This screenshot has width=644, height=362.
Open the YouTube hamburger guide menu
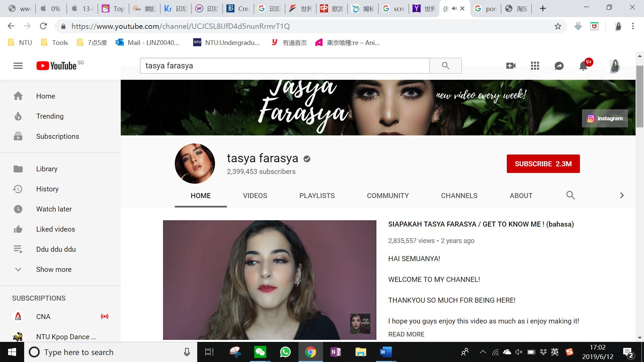(x=18, y=66)
